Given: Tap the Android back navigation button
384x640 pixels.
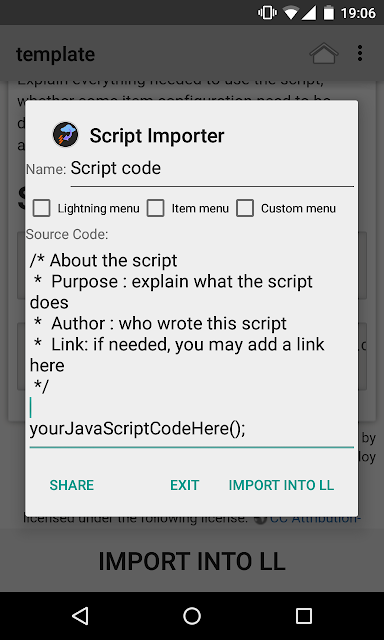Looking at the screenshot, I should point(80,616).
